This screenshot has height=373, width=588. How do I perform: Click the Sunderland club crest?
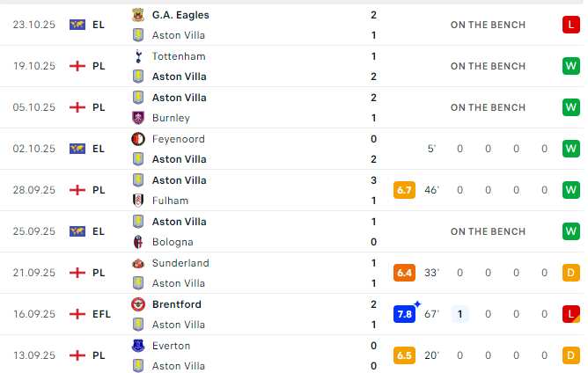click(137, 263)
